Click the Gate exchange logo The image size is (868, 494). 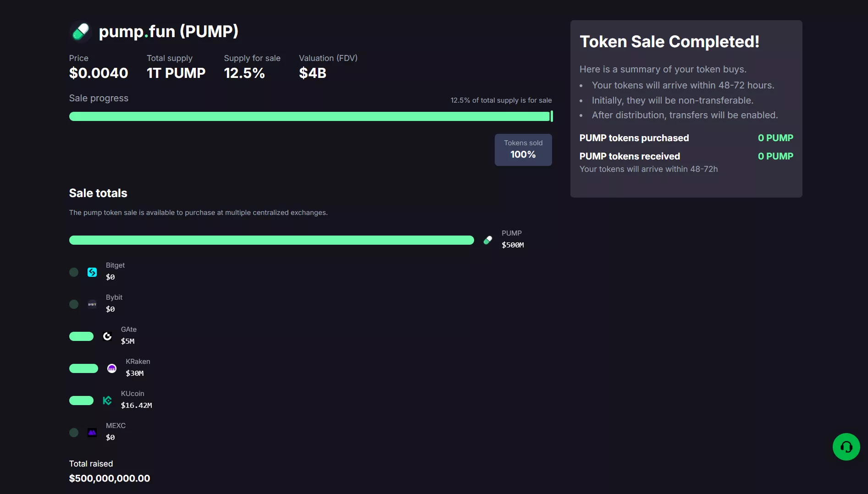coord(107,336)
